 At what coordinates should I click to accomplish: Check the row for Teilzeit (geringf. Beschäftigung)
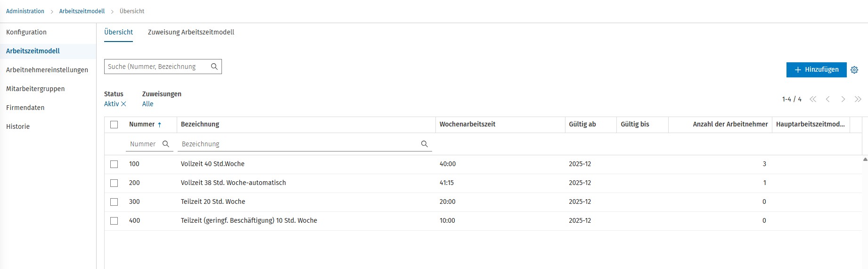pyautogui.click(x=114, y=221)
